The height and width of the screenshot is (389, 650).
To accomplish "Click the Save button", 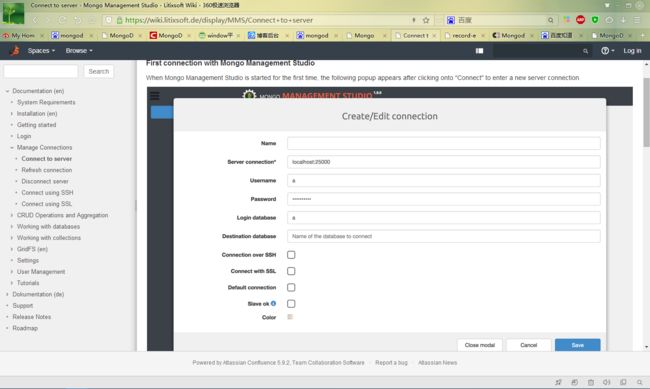I will click(577, 345).
